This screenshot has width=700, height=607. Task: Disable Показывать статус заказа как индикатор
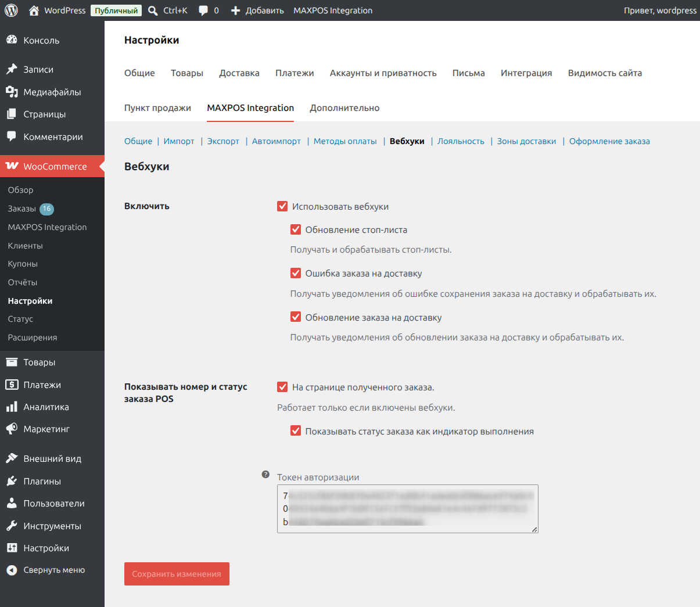pos(296,431)
